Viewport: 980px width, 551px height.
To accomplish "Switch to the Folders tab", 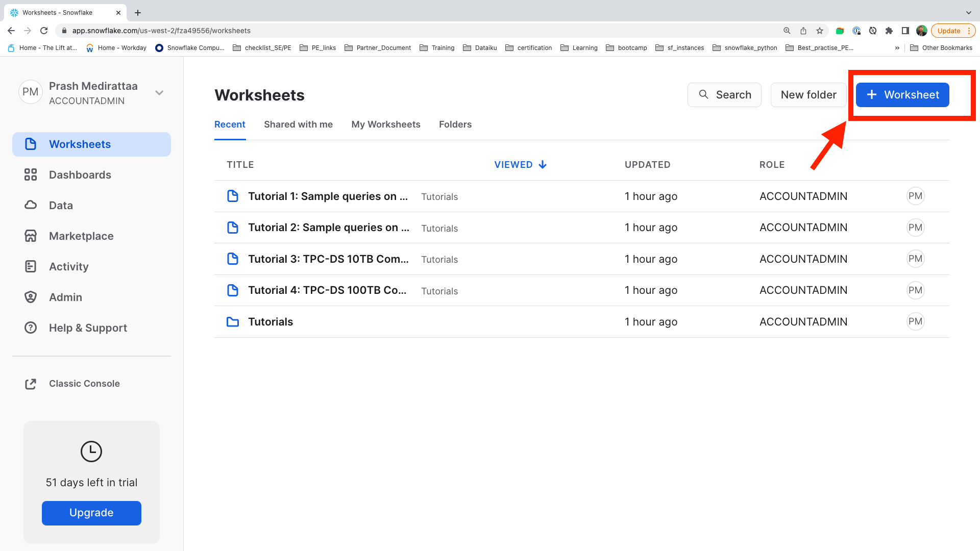I will (x=455, y=124).
